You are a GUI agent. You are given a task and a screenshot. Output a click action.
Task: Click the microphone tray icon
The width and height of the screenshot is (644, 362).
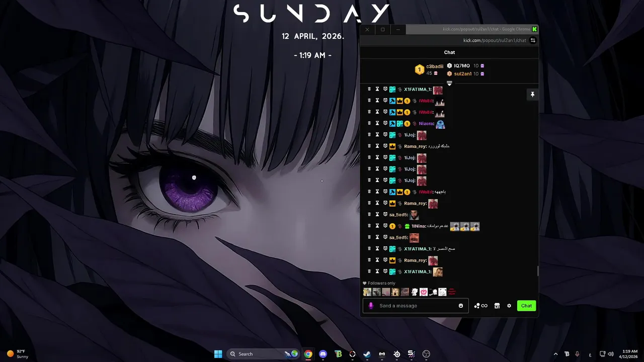[577, 354]
